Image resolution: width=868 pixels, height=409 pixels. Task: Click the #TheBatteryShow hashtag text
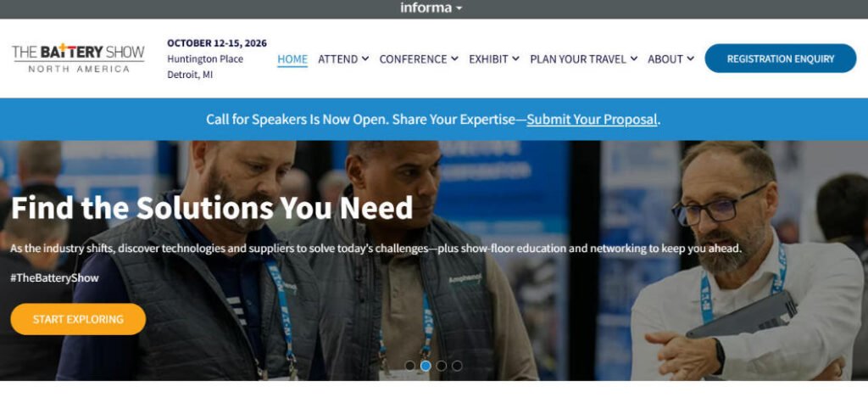click(54, 278)
